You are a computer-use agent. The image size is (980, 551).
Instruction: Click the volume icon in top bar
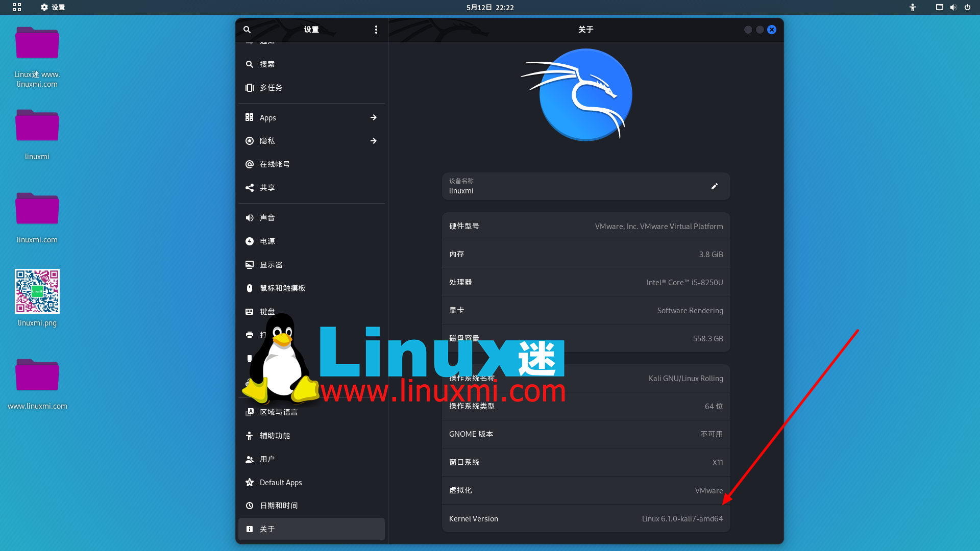tap(953, 7)
